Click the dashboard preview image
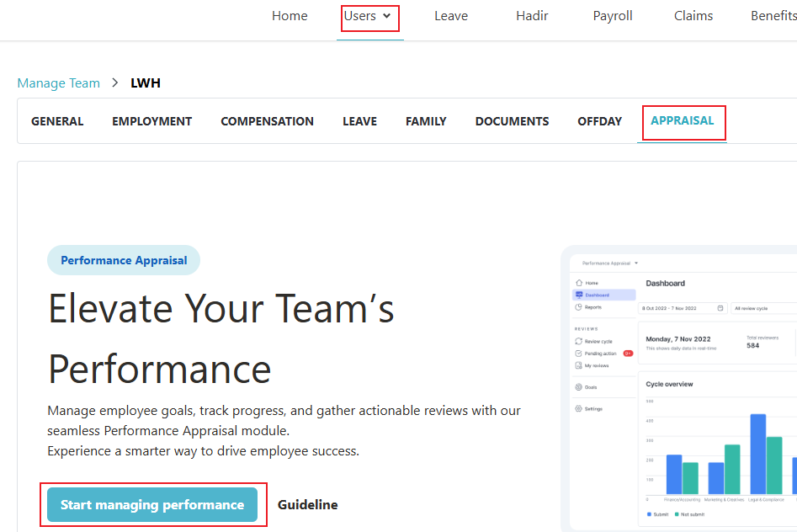 point(682,387)
